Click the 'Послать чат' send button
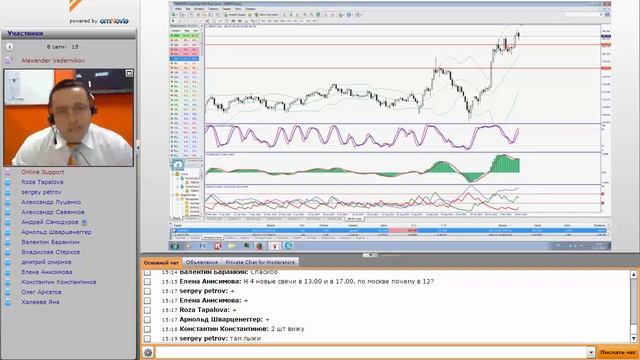The image size is (640, 360). pos(617,352)
